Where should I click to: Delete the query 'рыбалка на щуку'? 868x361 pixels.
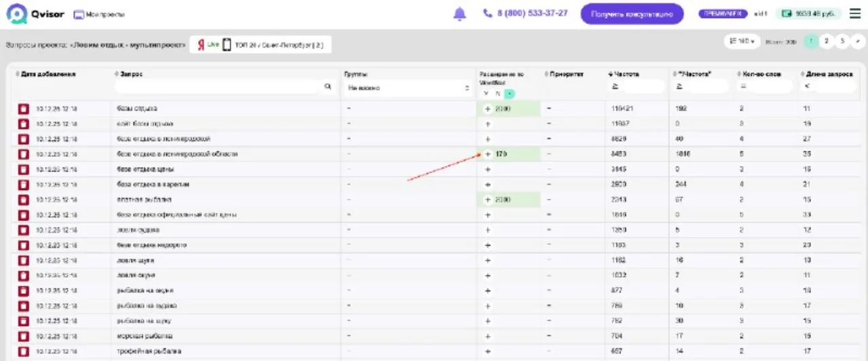[24, 321]
